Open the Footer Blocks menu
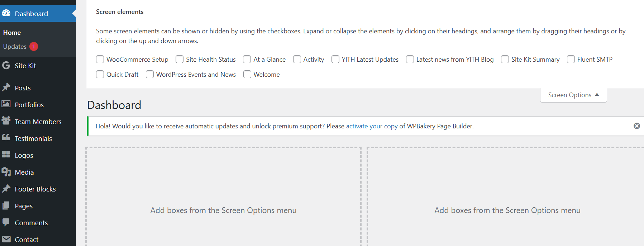Image resolution: width=644 pixels, height=246 pixels. pos(35,189)
